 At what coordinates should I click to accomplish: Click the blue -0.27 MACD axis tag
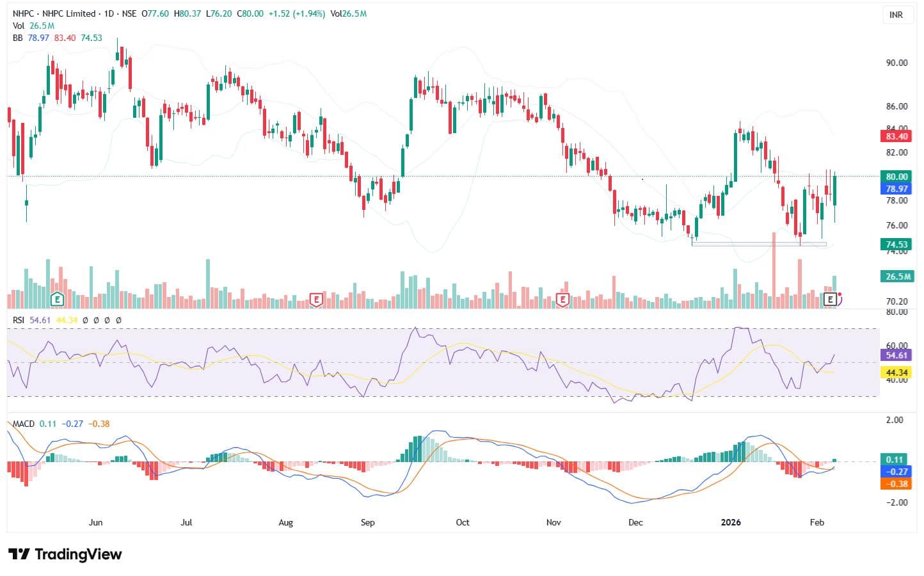click(895, 472)
